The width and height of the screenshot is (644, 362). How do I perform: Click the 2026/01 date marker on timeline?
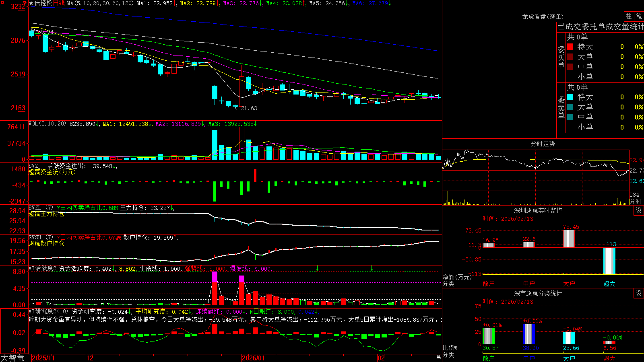253,358
